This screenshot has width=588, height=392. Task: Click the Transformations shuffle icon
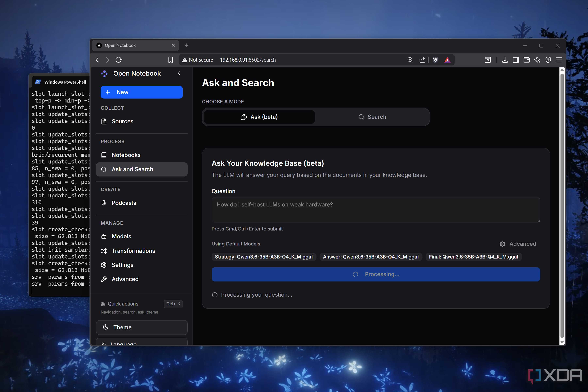[104, 251]
